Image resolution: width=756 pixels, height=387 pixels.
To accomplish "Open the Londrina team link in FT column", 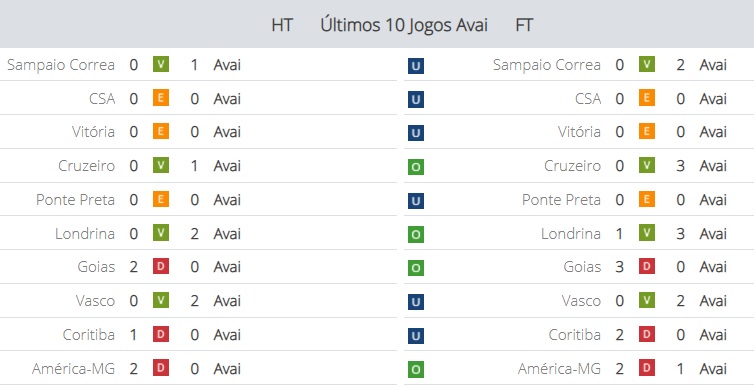I will (x=571, y=234).
